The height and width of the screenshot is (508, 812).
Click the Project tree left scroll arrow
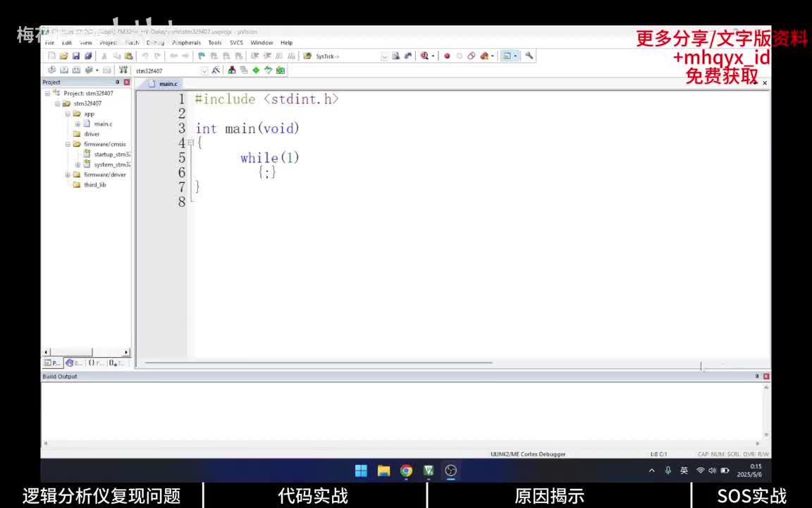click(46, 352)
